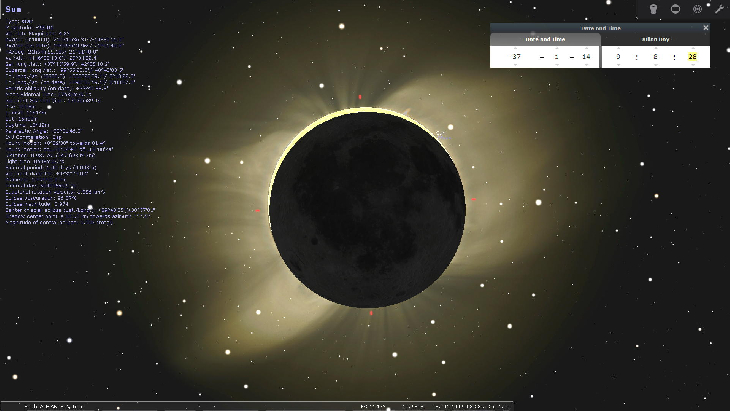Click the day field showing 14

pos(586,57)
